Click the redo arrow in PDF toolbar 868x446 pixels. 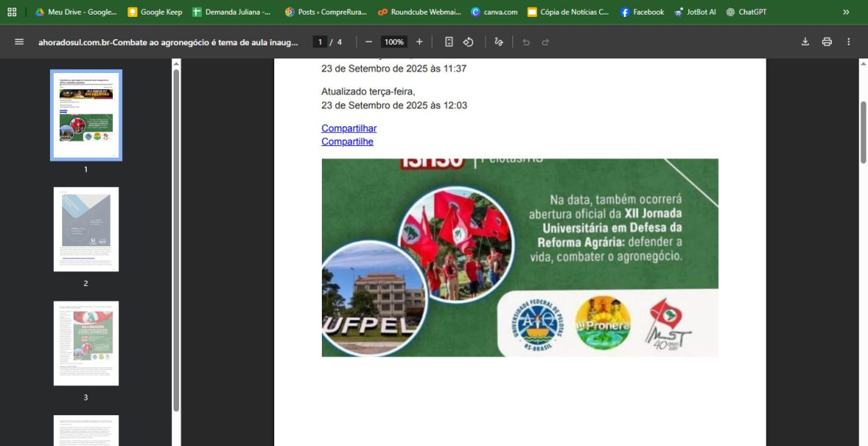pyautogui.click(x=546, y=42)
